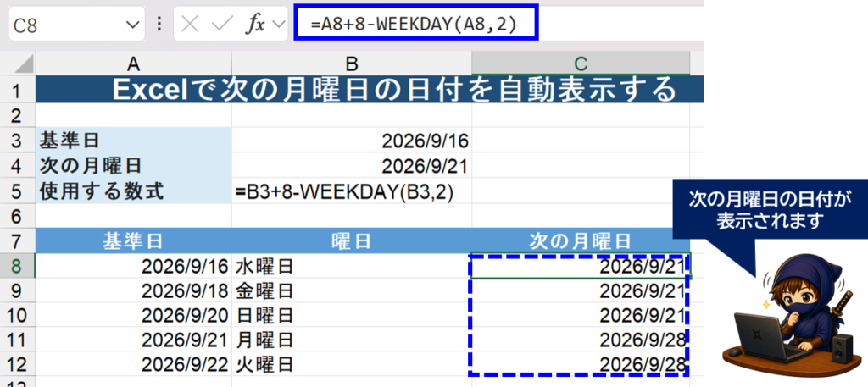
Task: Expand the dropdown chevron next to fx
Action: 278,25
